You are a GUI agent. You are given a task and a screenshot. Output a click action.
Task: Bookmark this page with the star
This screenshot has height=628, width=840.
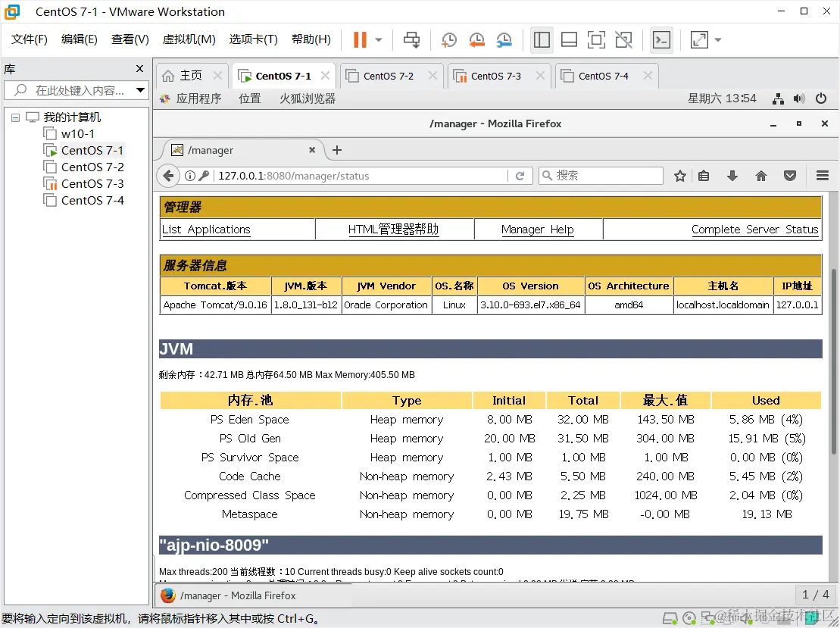pos(680,176)
